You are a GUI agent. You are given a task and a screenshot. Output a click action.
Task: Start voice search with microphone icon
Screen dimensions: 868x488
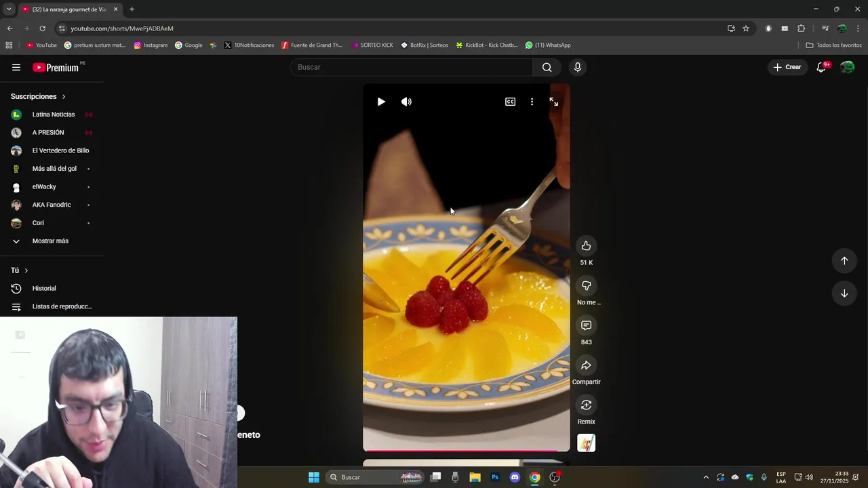point(578,67)
